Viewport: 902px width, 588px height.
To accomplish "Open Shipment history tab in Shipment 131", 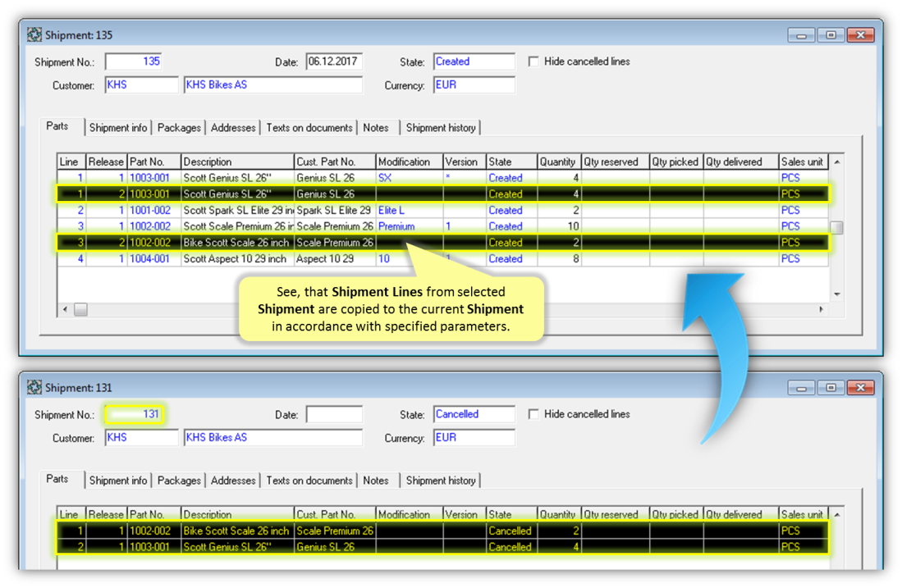I will [x=441, y=481].
